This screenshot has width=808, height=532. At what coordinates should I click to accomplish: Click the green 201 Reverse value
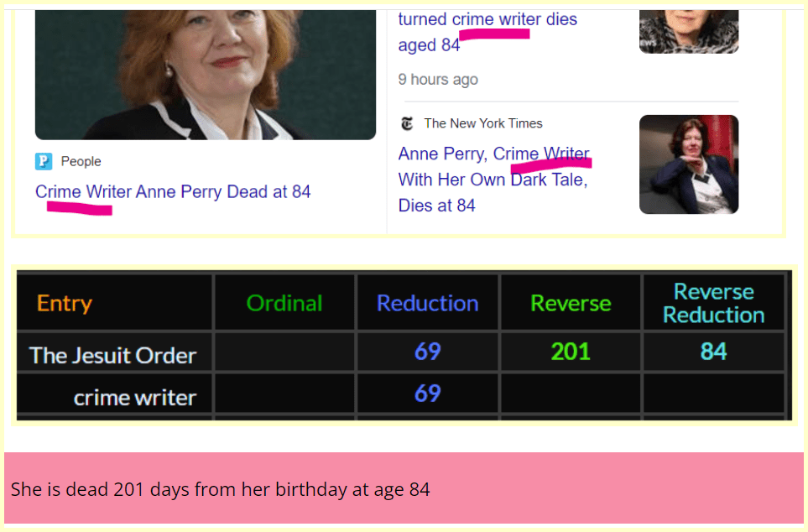(x=571, y=351)
